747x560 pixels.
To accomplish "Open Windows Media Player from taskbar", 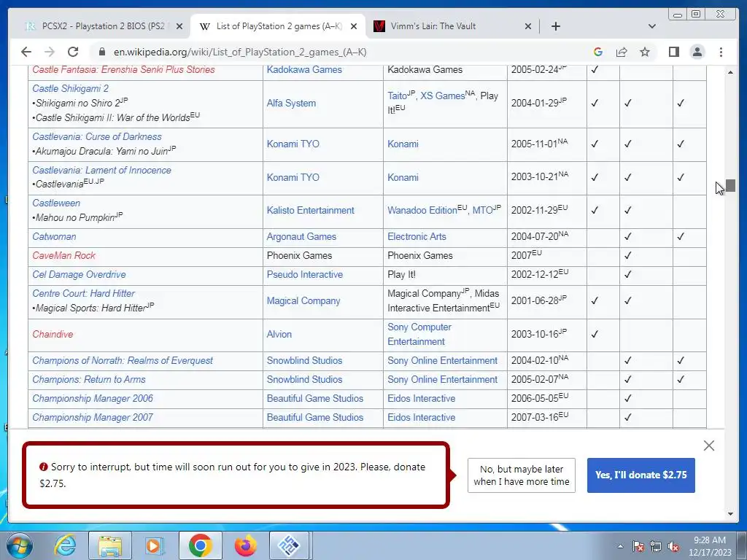I will point(155,545).
